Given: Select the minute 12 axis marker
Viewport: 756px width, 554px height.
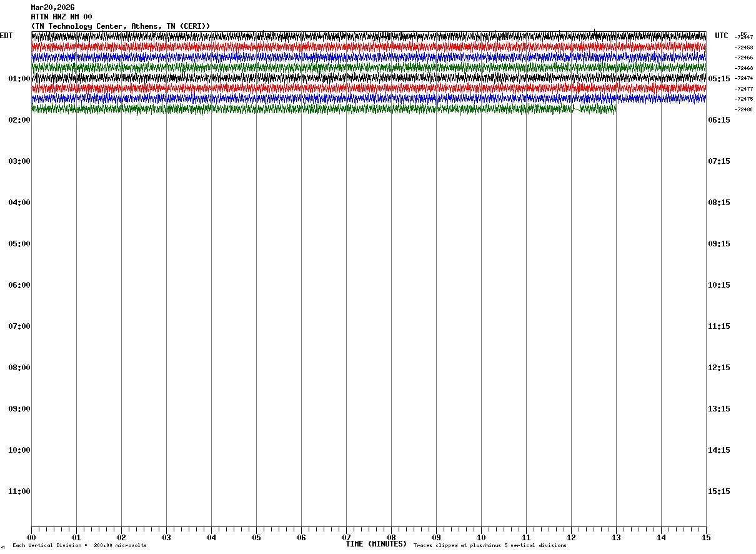Looking at the screenshot, I should point(571,537).
